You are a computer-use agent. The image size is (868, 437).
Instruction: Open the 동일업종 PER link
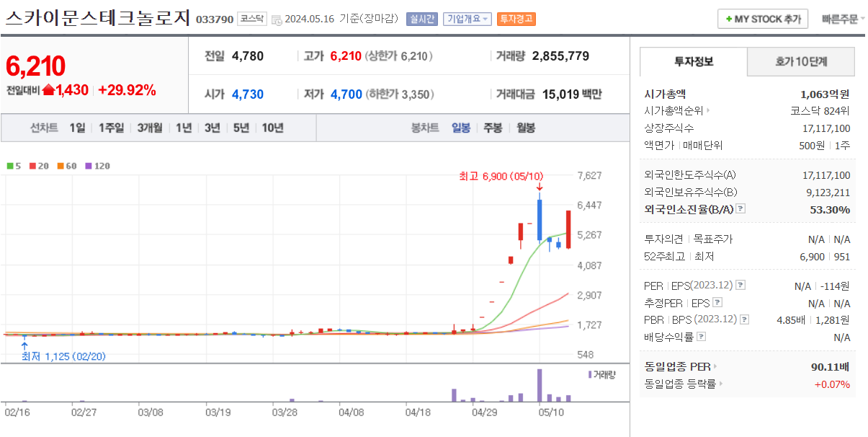point(681,366)
